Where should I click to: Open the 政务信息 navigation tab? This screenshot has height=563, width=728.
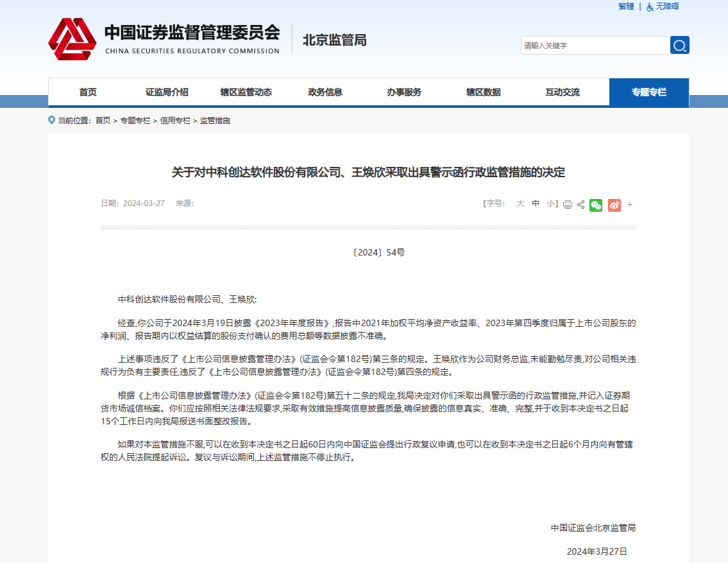point(325,92)
